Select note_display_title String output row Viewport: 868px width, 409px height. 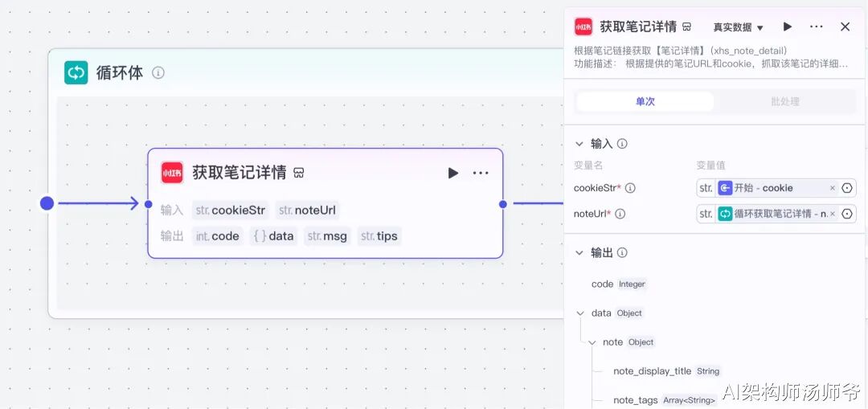[666, 371]
